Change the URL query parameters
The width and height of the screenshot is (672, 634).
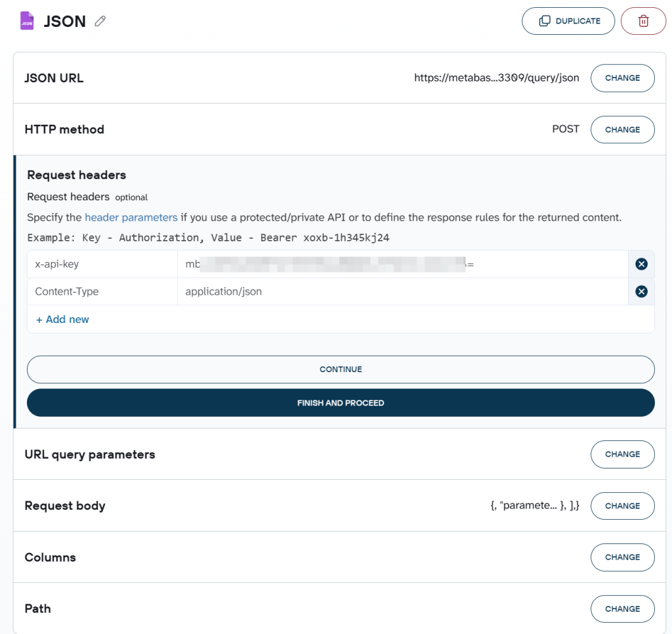622,454
